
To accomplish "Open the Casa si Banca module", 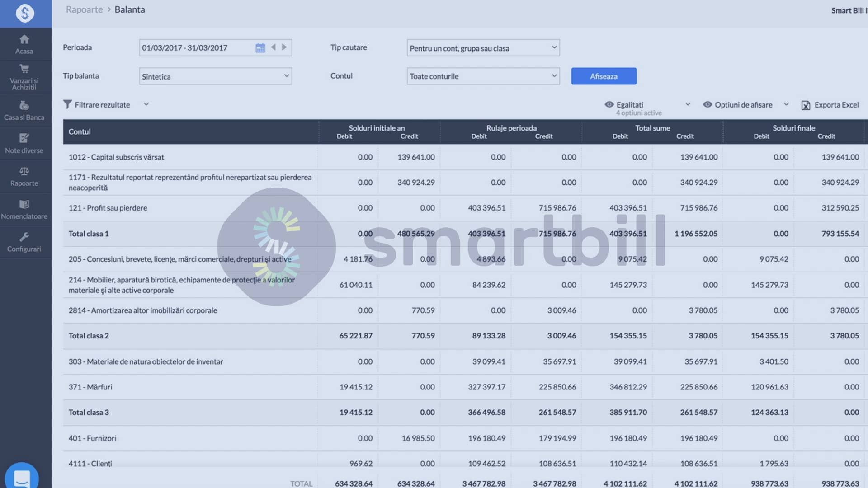I will [25, 110].
